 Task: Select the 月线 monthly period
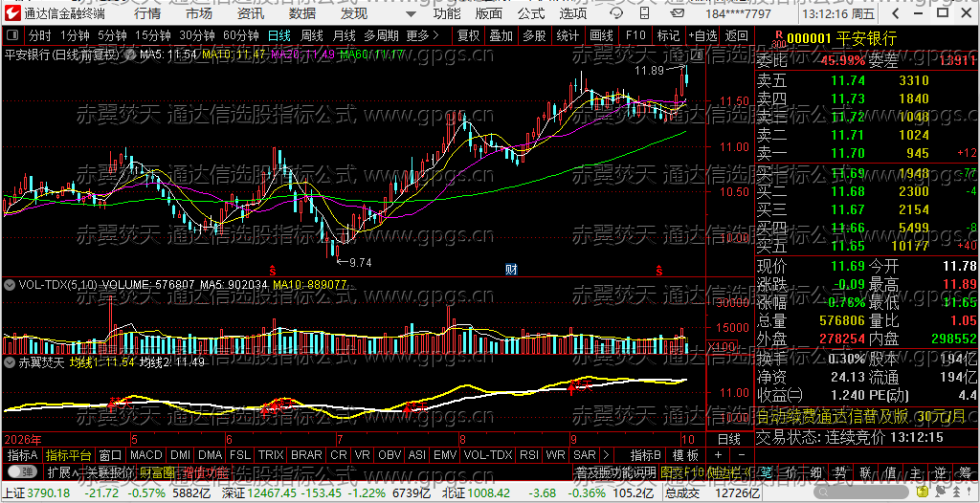[344, 35]
